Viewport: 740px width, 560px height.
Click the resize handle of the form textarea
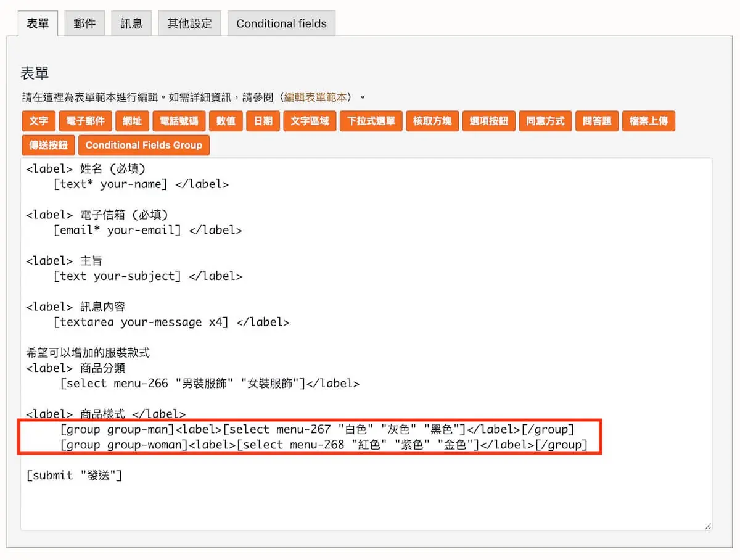(708, 526)
